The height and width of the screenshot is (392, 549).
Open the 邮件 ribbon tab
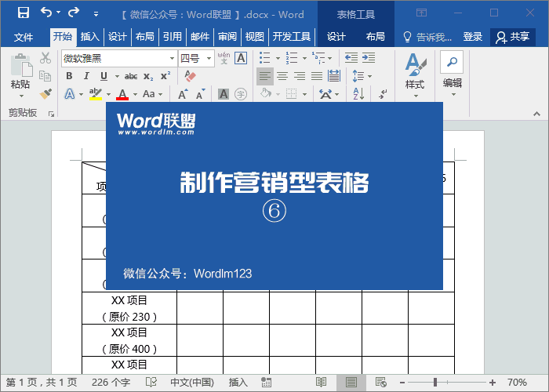(200, 36)
